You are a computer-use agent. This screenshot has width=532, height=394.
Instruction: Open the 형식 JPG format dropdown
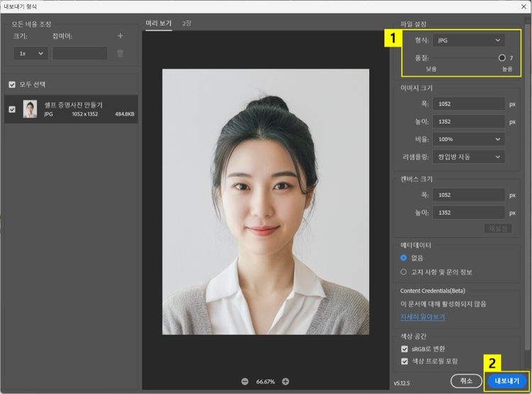coord(469,40)
